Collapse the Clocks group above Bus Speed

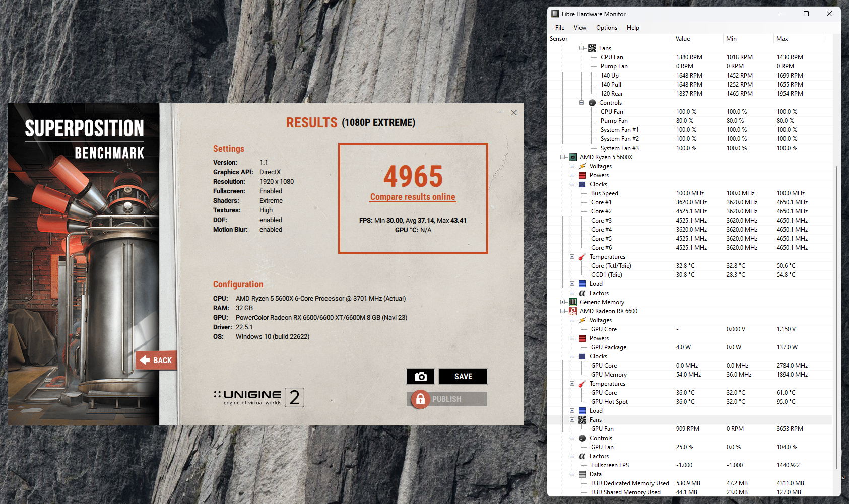572,184
